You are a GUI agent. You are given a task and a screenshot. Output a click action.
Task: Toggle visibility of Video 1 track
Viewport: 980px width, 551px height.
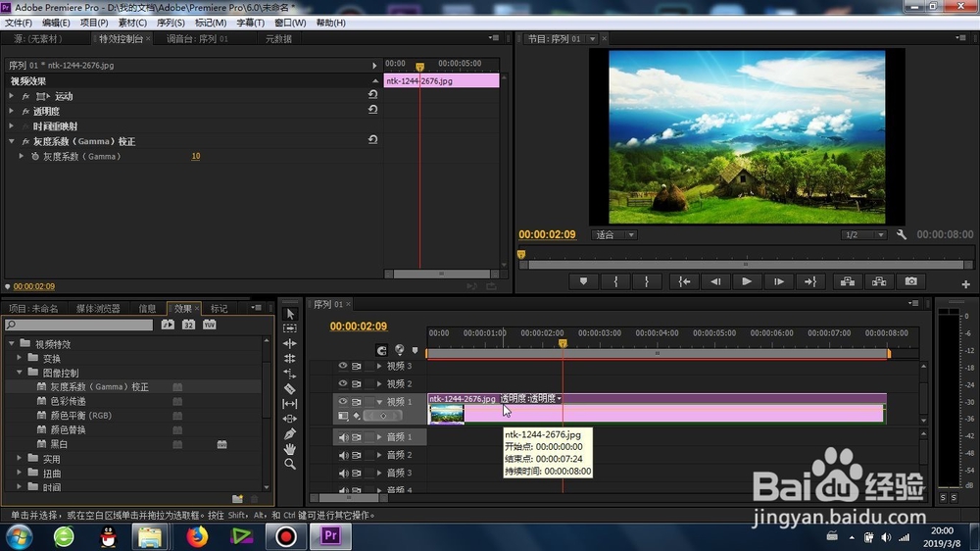342,402
